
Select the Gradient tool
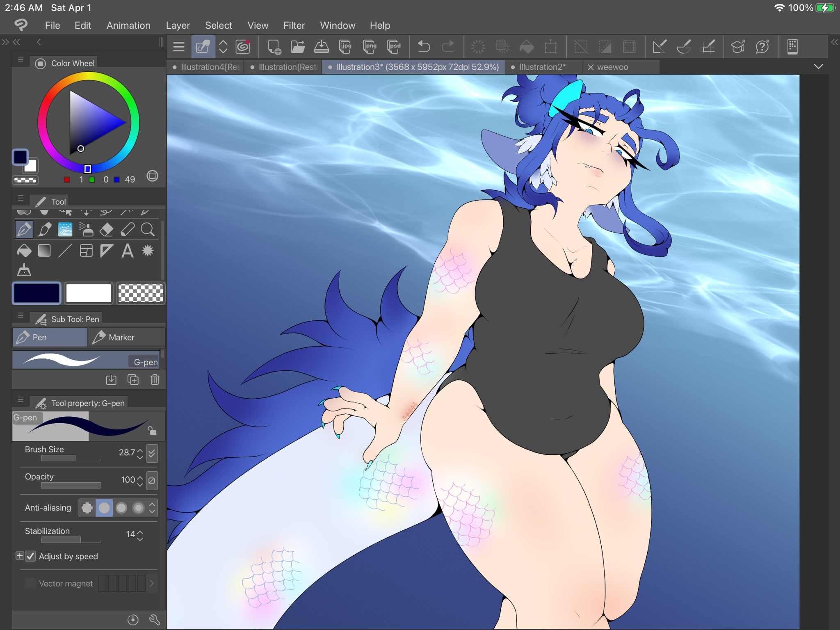[44, 251]
